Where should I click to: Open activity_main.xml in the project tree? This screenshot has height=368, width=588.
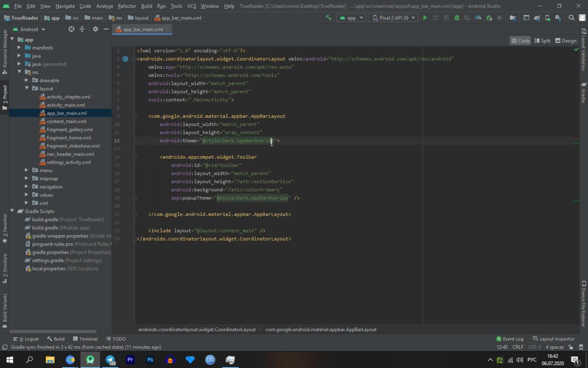click(x=66, y=105)
